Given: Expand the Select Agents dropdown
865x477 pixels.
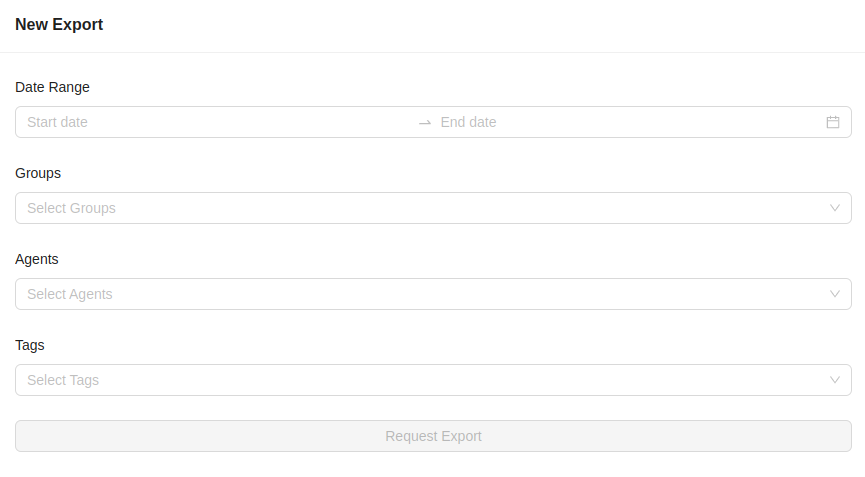Looking at the screenshot, I should (433, 294).
